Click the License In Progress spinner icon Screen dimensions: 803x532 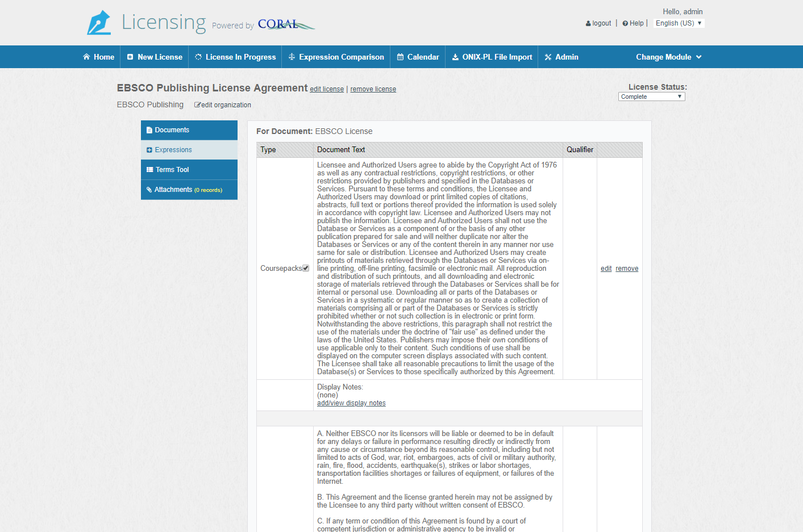pos(198,57)
